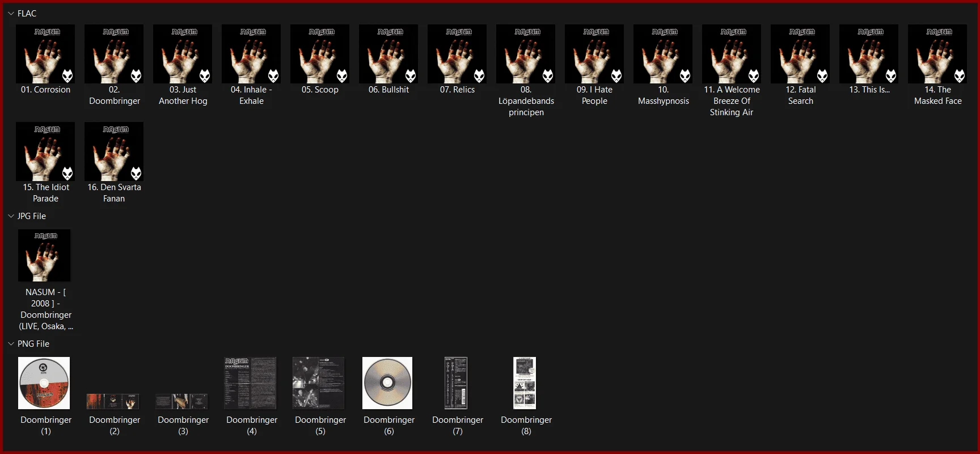Viewport: 980px width, 454px height.
Task: Click the '14. The Masked Face' file name
Action: point(938,95)
